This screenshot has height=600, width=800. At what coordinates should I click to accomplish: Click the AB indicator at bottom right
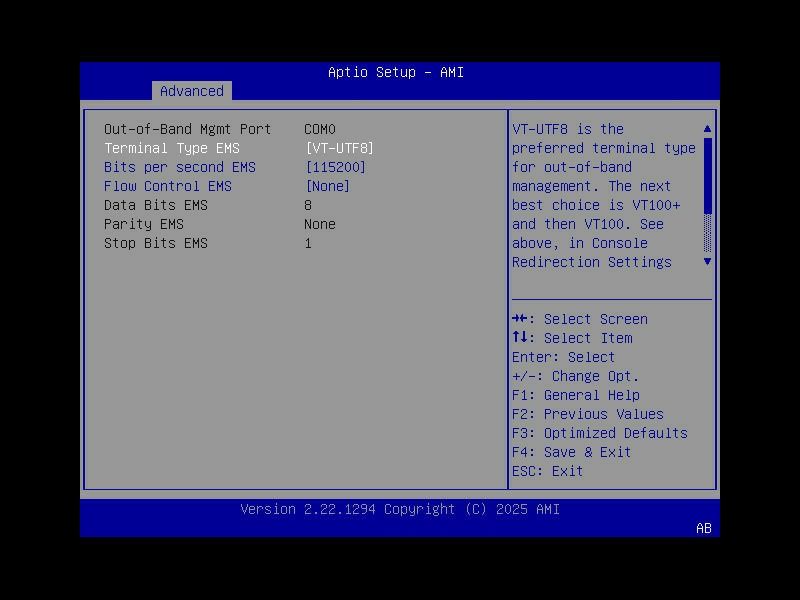(x=702, y=529)
